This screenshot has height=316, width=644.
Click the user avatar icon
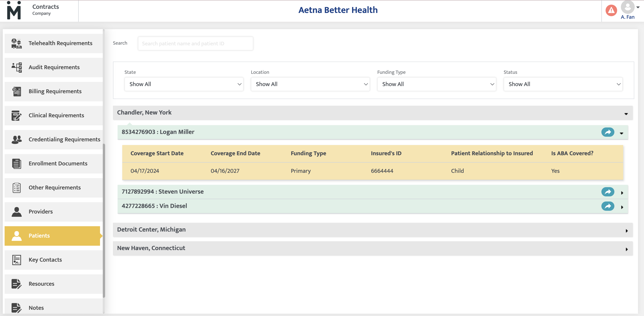click(628, 7)
